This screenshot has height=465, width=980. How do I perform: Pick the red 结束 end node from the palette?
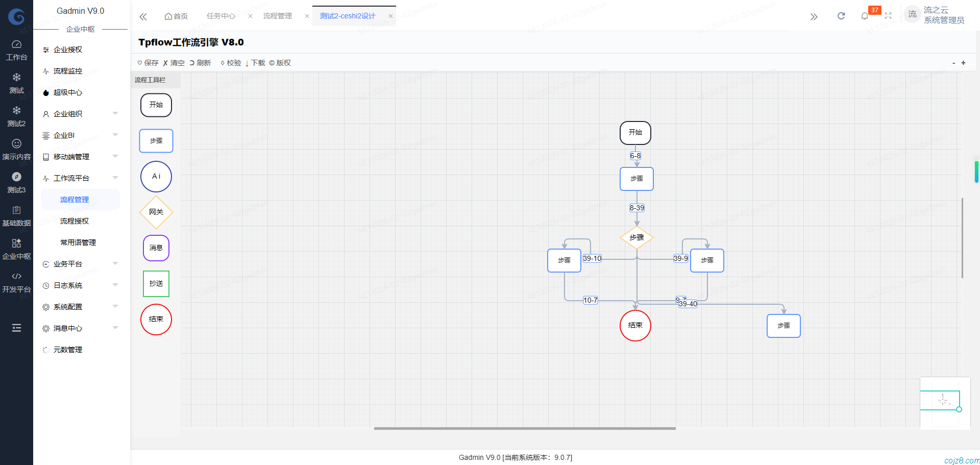click(x=156, y=320)
